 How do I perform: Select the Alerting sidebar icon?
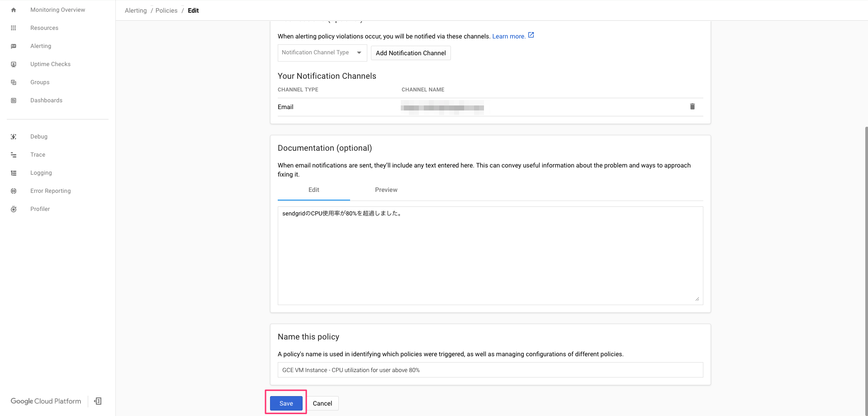13,46
